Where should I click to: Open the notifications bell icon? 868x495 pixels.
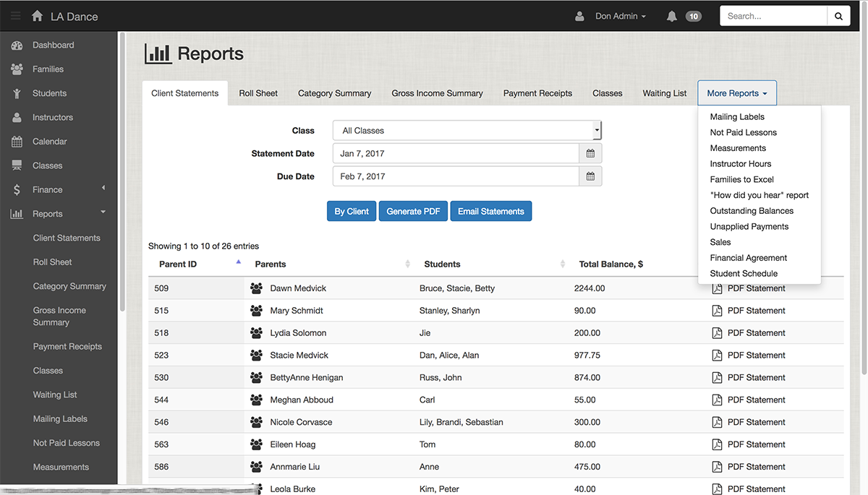click(672, 16)
